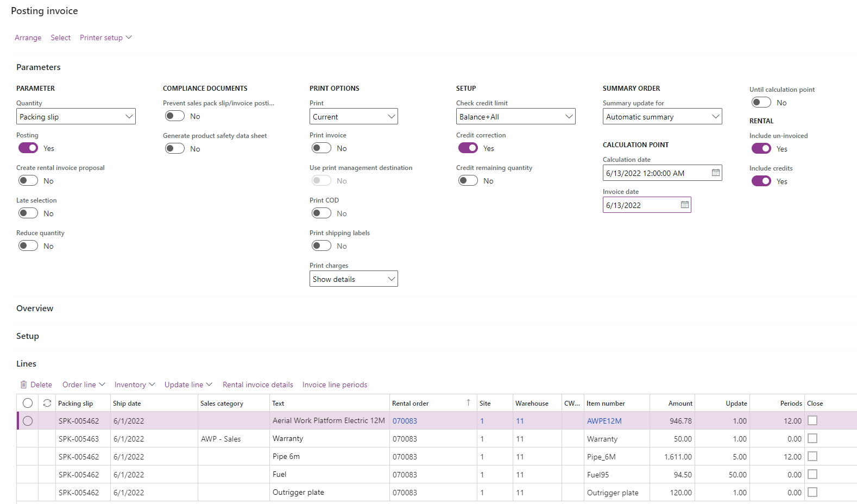857x504 pixels.
Task: Disable the Credit correction toggle
Action: [468, 148]
